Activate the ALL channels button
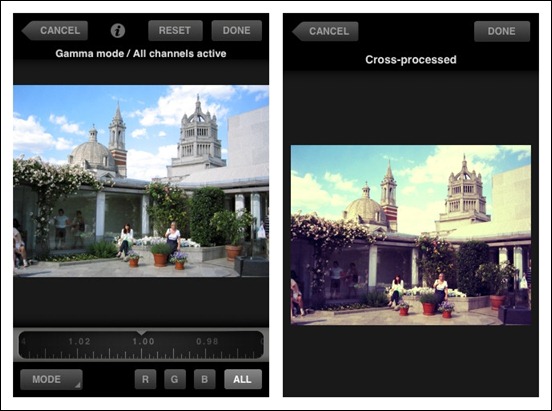The height and width of the screenshot is (411, 552). click(243, 379)
